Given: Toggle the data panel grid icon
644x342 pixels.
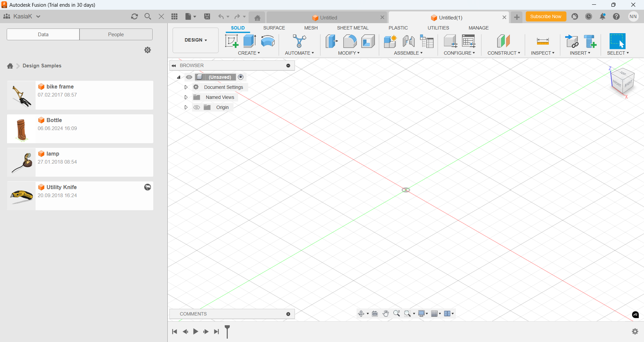Looking at the screenshot, I should click(x=174, y=16).
